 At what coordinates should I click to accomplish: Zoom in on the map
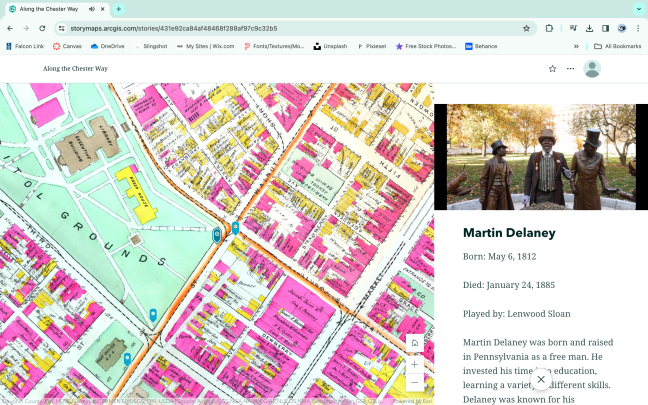click(x=414, y=363)
